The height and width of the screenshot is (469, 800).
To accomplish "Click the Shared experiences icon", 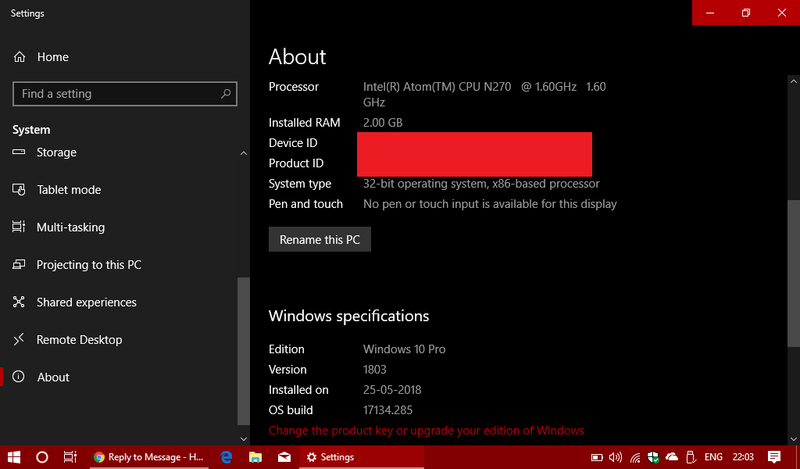I will point(18,302).
